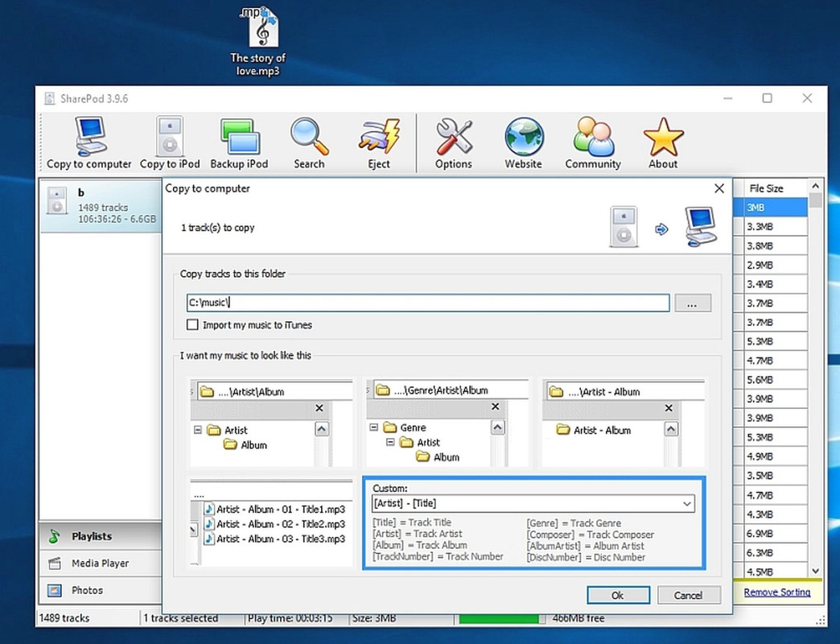Minimize the SharePod window

click(728, 98)
